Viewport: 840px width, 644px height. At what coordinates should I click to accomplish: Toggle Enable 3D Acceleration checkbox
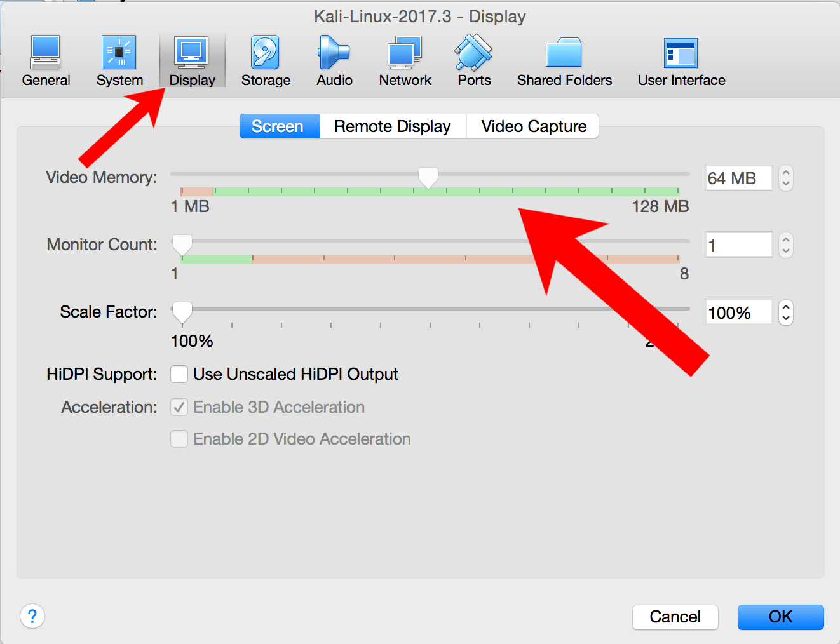179,407
